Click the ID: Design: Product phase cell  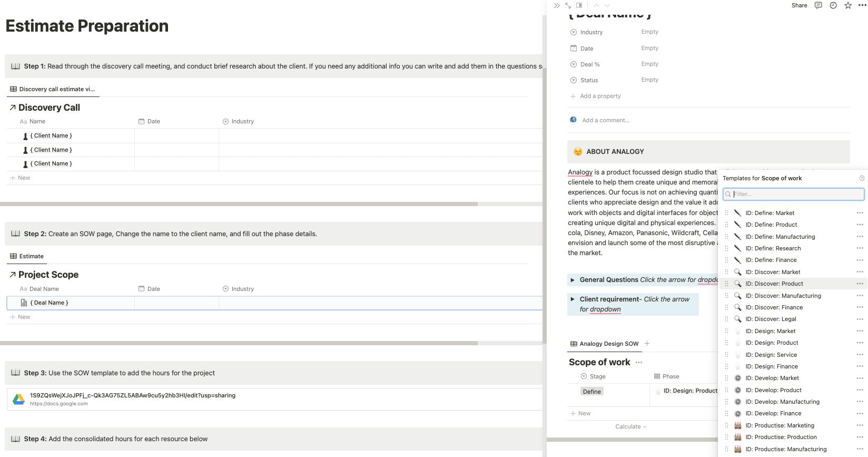[x=690, y=391]
